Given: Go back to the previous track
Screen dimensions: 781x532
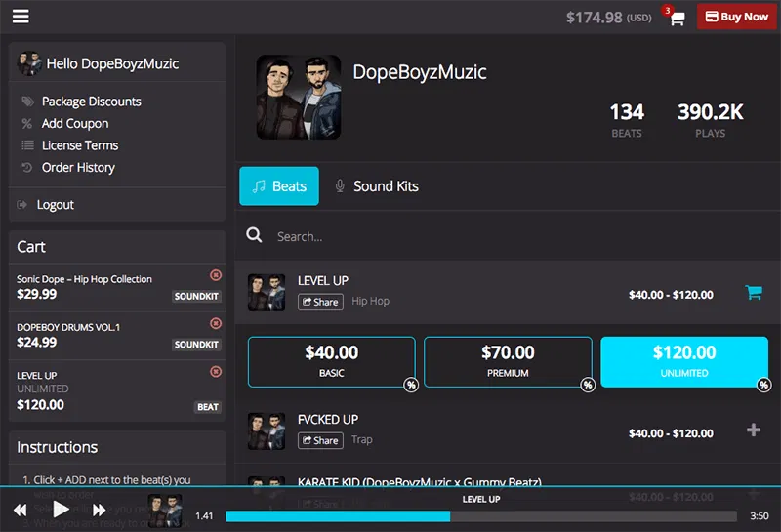Looking at the screenshot, I should coord(20,511).
